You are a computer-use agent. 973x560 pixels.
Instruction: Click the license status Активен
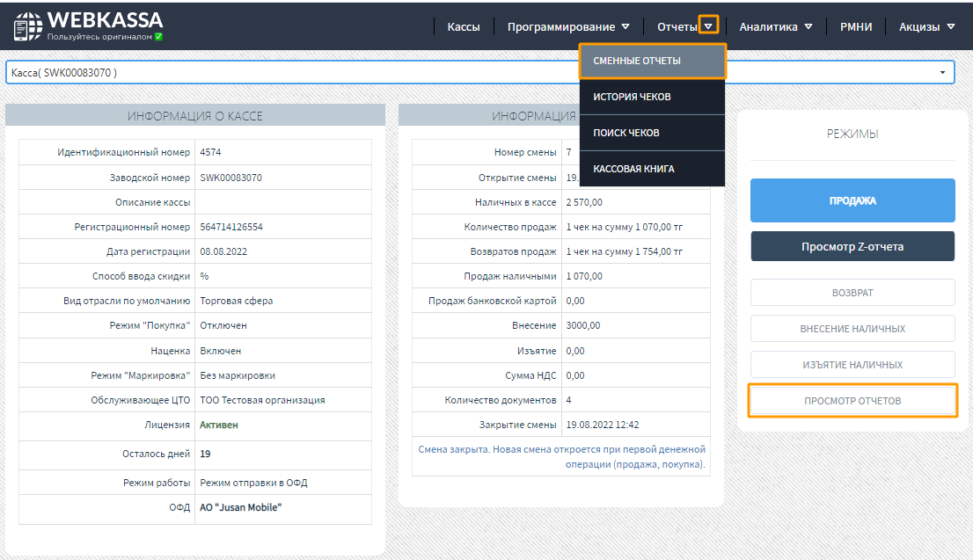[218, 425]
